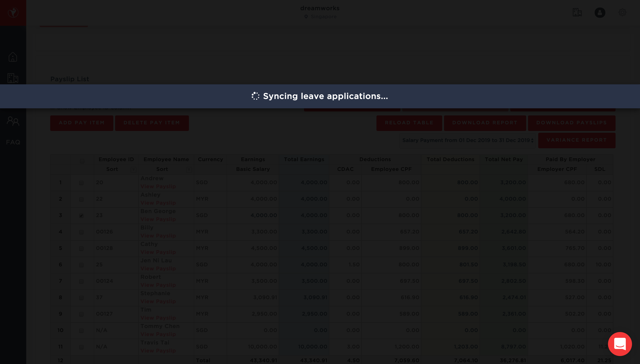Check the checkbox for Andrew's row
Screen dimensions: 640x364
[81, 183]
